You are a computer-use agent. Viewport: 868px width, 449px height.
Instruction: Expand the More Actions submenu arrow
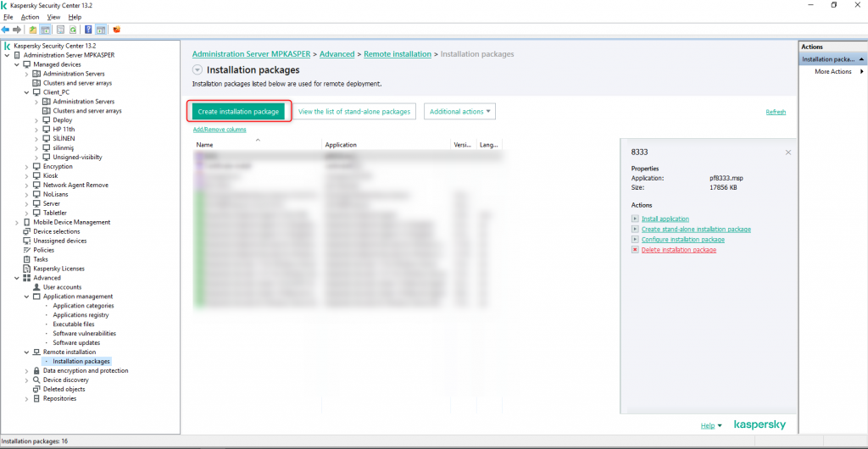861,72
